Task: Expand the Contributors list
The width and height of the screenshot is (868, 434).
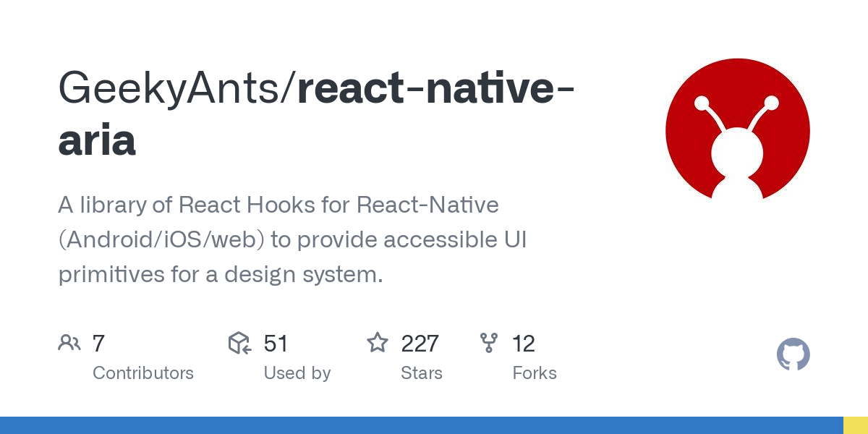Action: (143, 373)
